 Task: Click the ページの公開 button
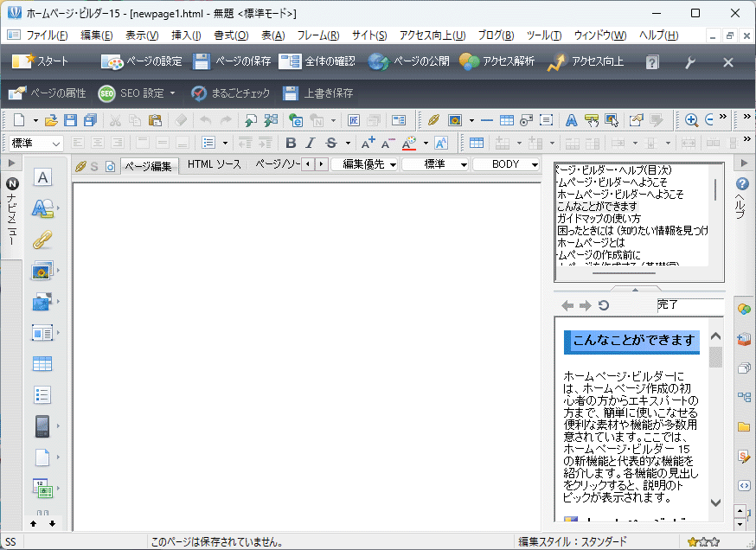pyautogui.click(x=408, y=61)
